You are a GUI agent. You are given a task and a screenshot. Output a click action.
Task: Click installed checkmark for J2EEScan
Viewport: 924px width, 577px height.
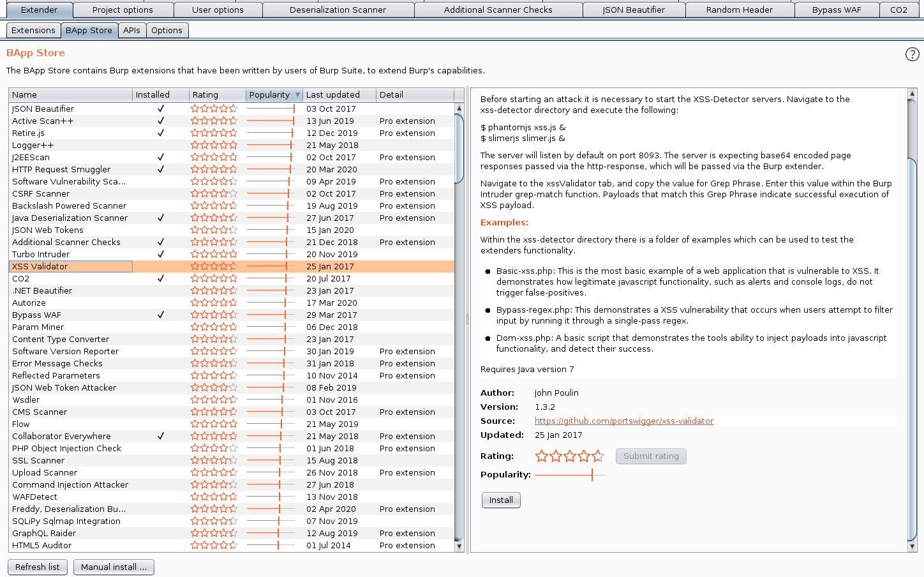point(161,157)
